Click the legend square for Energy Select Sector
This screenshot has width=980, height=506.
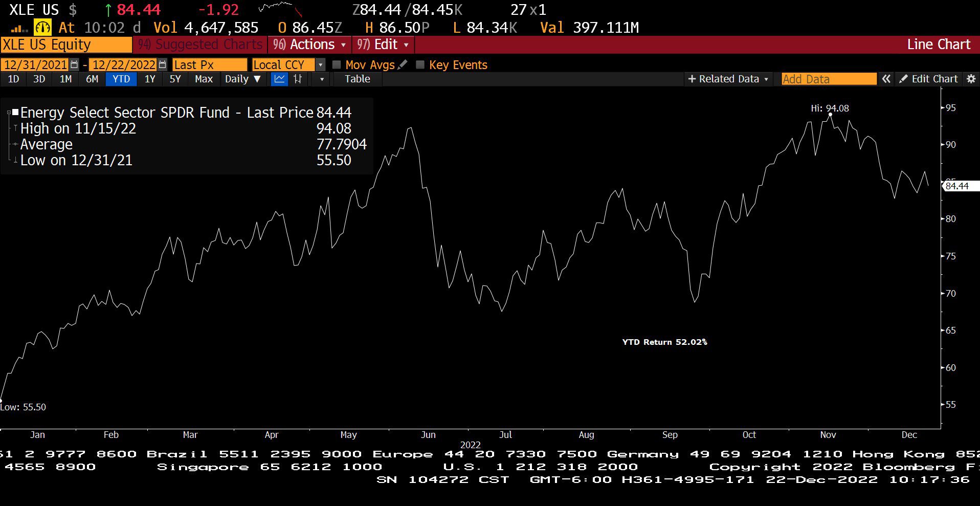coord(15,112)
